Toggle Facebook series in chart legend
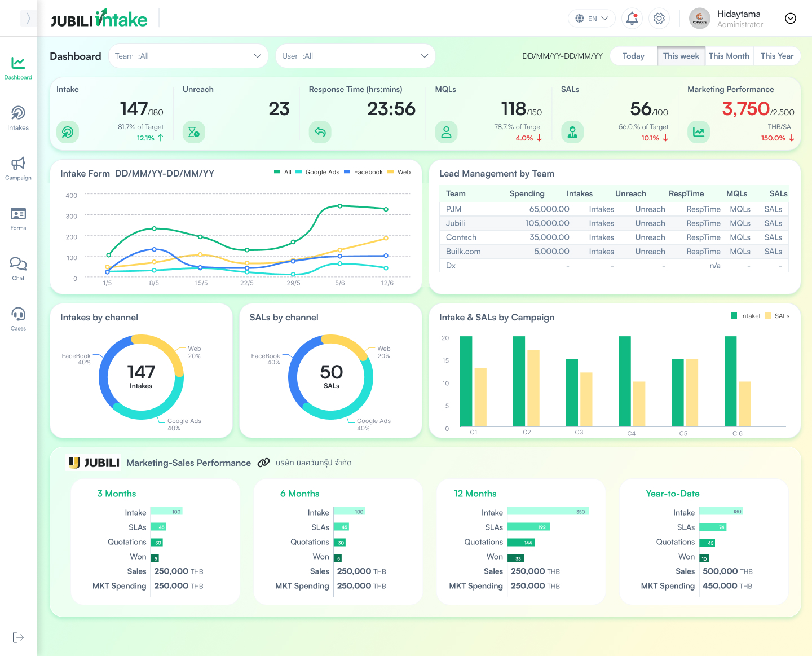The height and width of the screenshot is (656, 812). click(x=364, y=172)
